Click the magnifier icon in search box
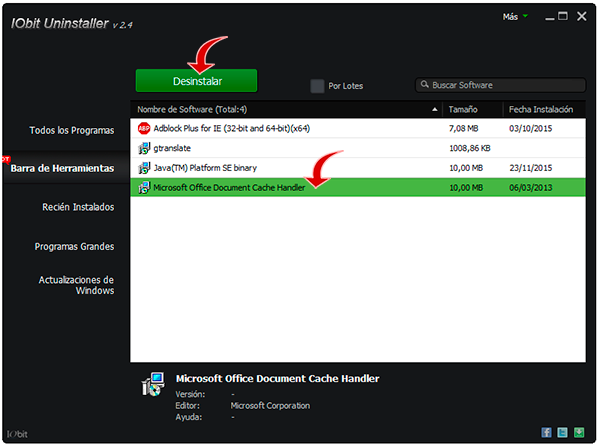The width and height of the screenshot is (600, 445). tap(425, 85)
